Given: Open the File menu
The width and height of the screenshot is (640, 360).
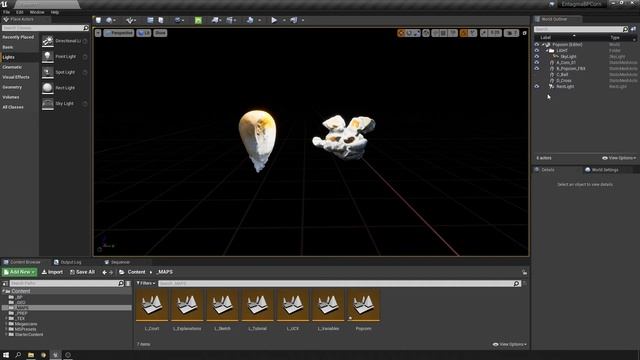Looking at the screenshot, I should click(x=7, y=12).
